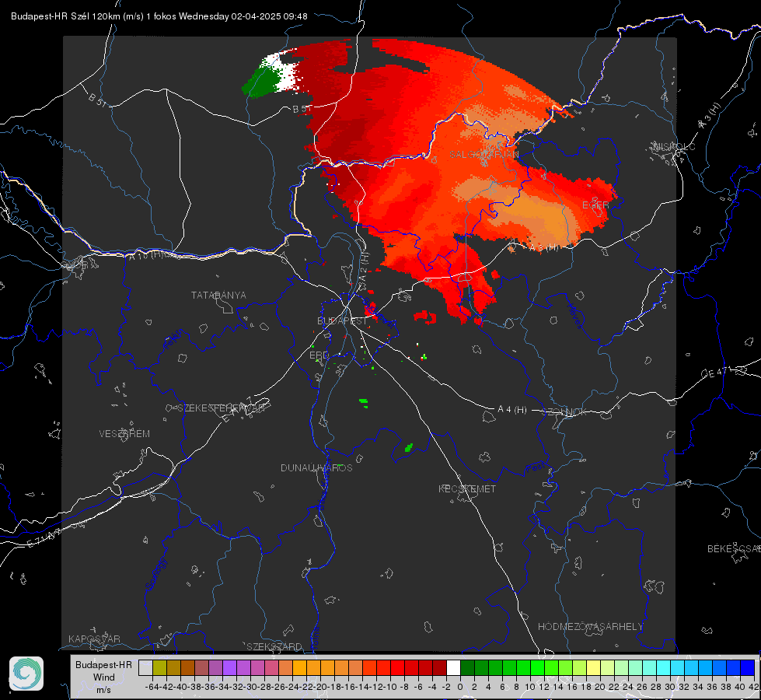Click the radar title text with timestamp 09:48
This screenshot has width=761, height=700.
click(159, 16)
